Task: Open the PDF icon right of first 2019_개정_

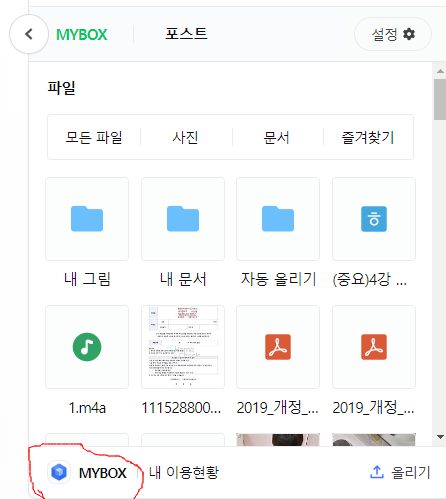Action: [374, 347]
